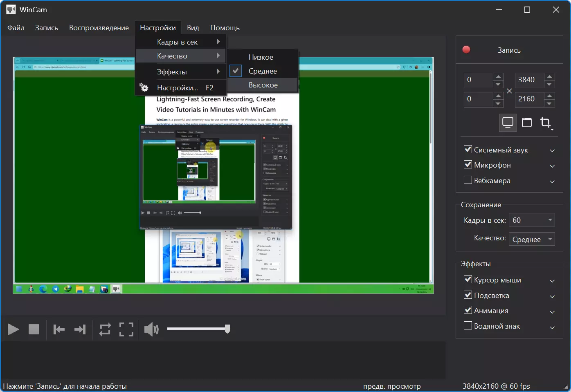Enable the Водяной знак checkbox
The height and width of the screenshot is (392, 571).
pos(468,326)
